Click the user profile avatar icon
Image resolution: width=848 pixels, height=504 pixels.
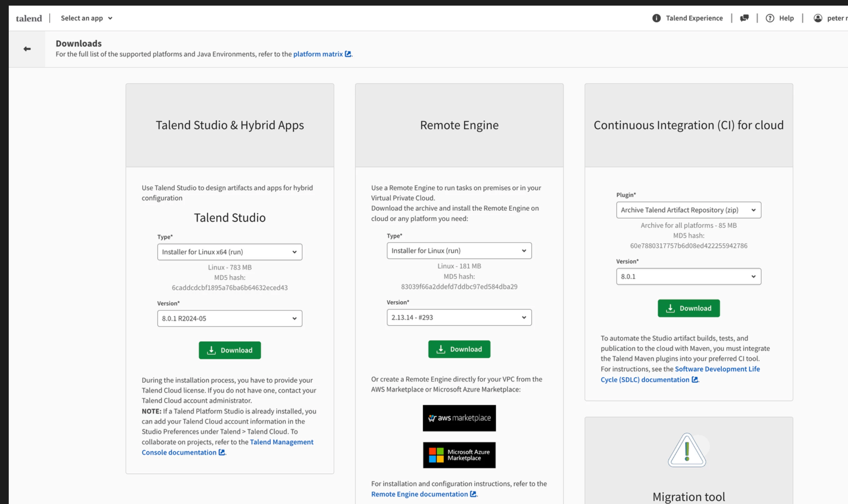(x=818, y=18)
